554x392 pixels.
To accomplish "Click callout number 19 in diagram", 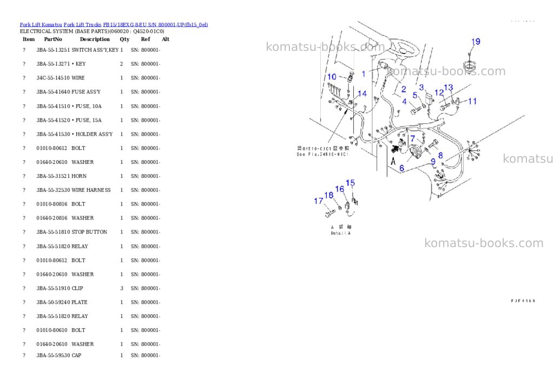I will (476, 42).
